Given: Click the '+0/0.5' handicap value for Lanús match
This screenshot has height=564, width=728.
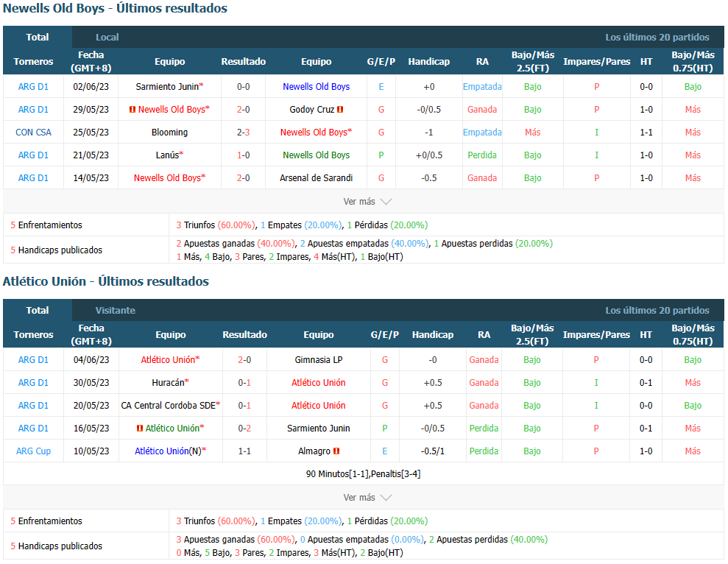Looking at the screenshot, I should coord(428,155).
